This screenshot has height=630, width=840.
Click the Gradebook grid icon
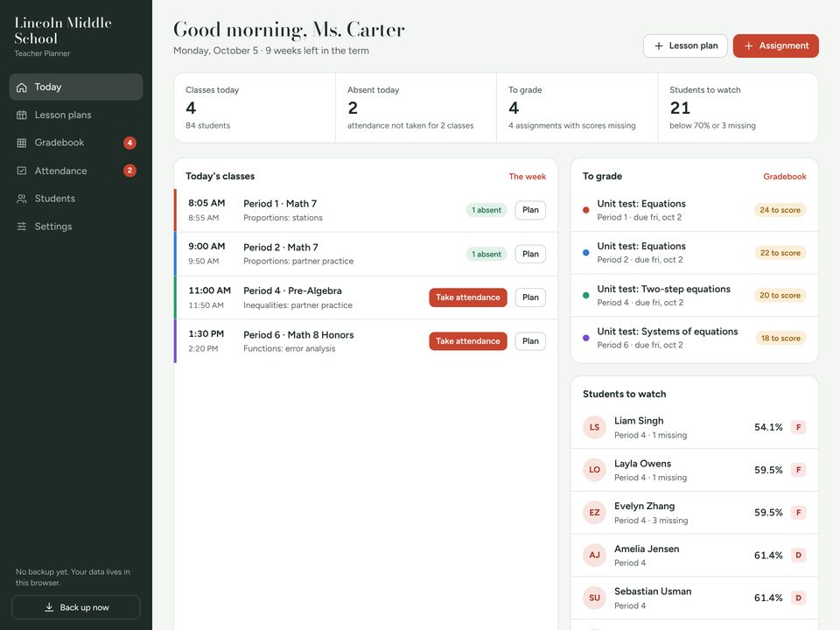tap(21, 143)
